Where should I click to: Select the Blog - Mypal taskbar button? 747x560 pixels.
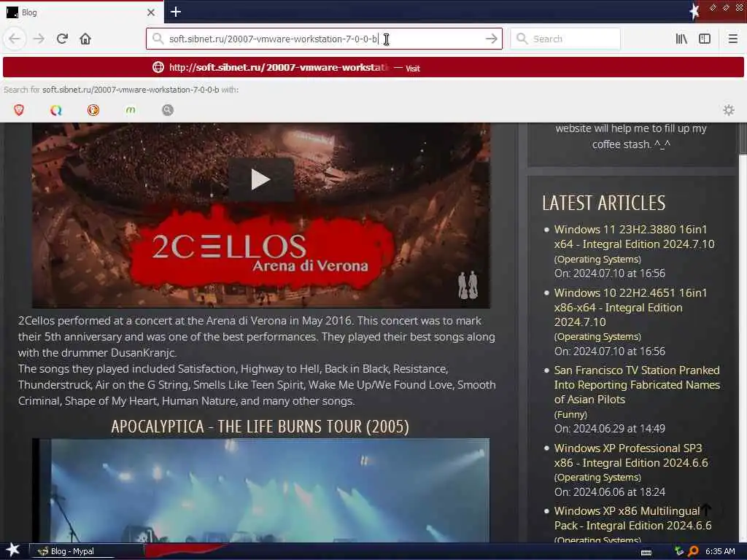pos(87,551)
